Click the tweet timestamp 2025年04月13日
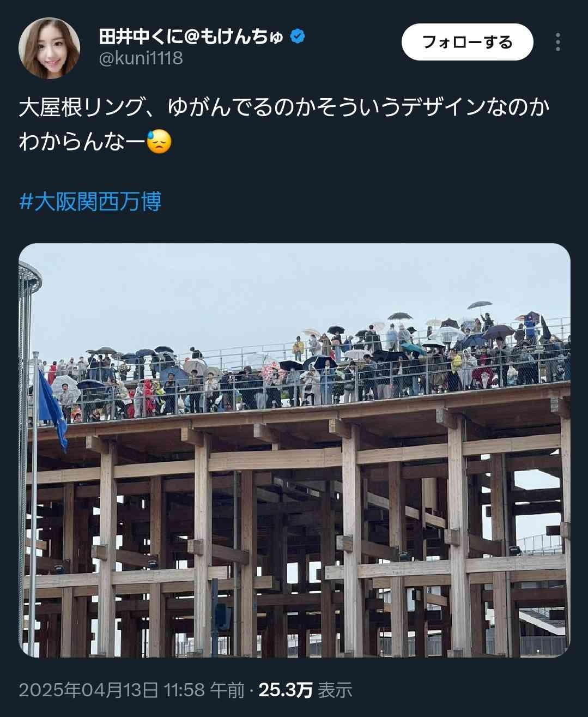Screen dimensions: 588x717 click(x=89, y=690)
